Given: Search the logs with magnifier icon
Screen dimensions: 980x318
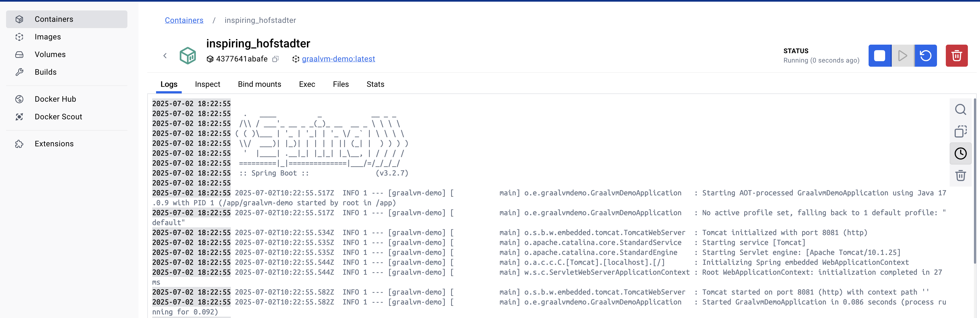Looking at the screenshot, I should [x=960, y=110].
